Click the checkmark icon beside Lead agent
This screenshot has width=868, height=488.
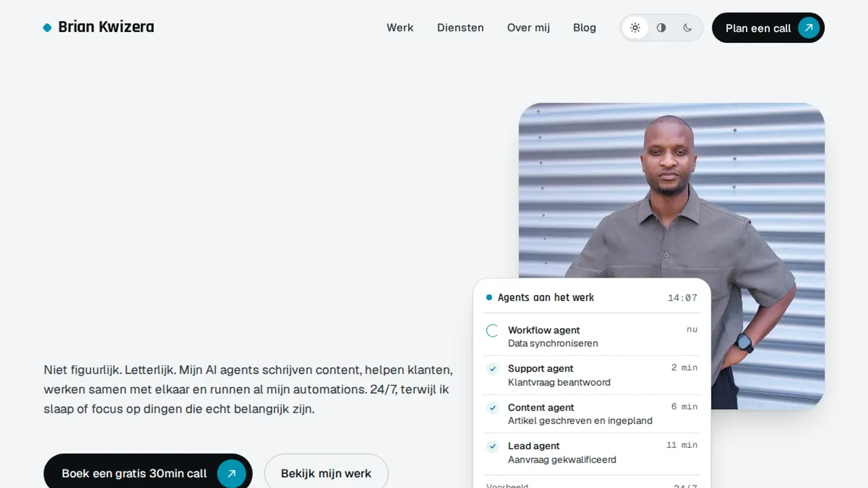tap(492, 446)
